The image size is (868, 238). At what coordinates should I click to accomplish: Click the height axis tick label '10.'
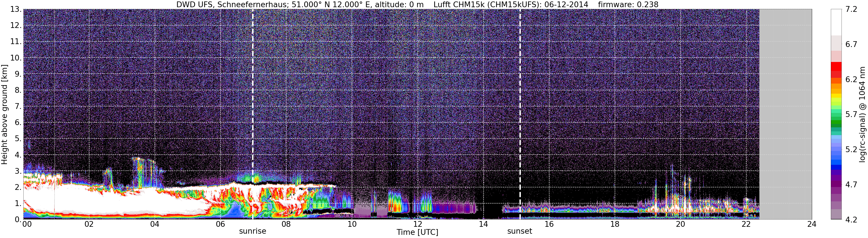point(16,58)
